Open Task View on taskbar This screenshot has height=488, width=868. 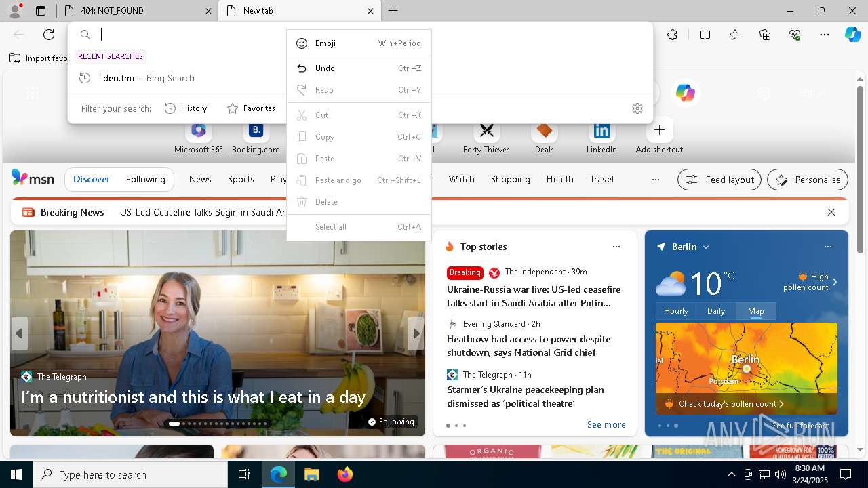coord(244,474)
